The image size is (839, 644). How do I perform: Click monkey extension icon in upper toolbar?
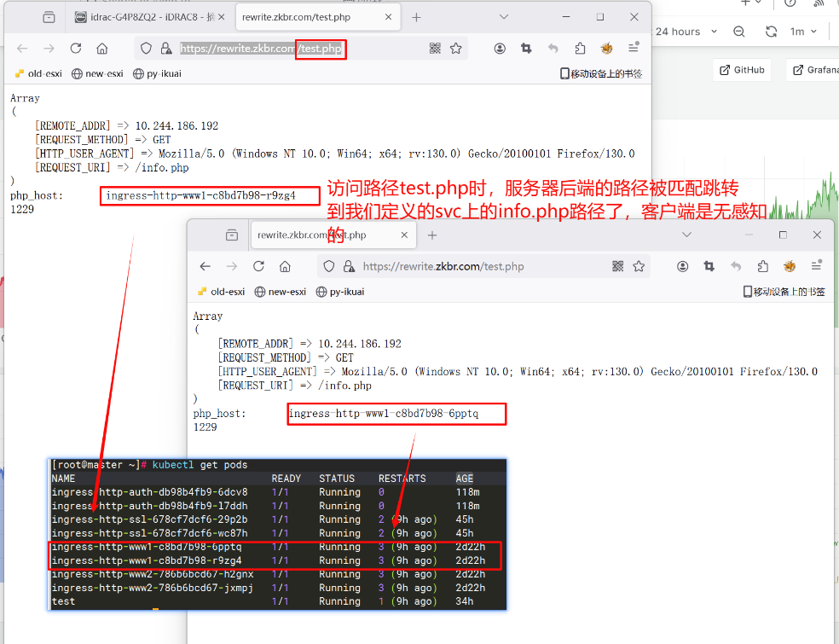[x=607, y=49]
